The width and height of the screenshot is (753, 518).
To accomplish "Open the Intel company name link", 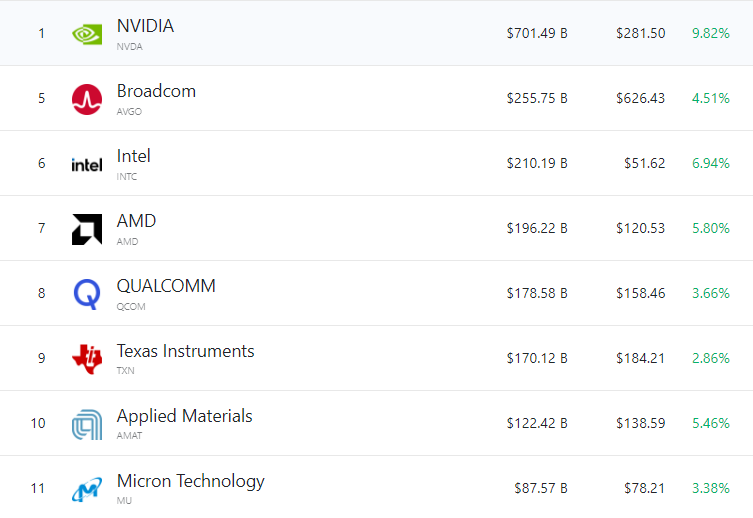I will coord(134,156).
